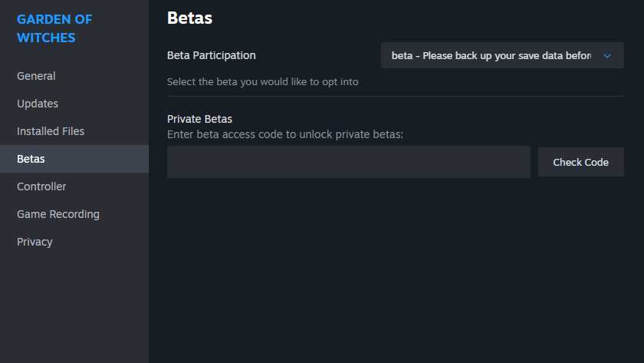Click the empty area below the sidebar list
This screenshot has height=363, width=644.
pyautogui.click(x=74, y=307)
